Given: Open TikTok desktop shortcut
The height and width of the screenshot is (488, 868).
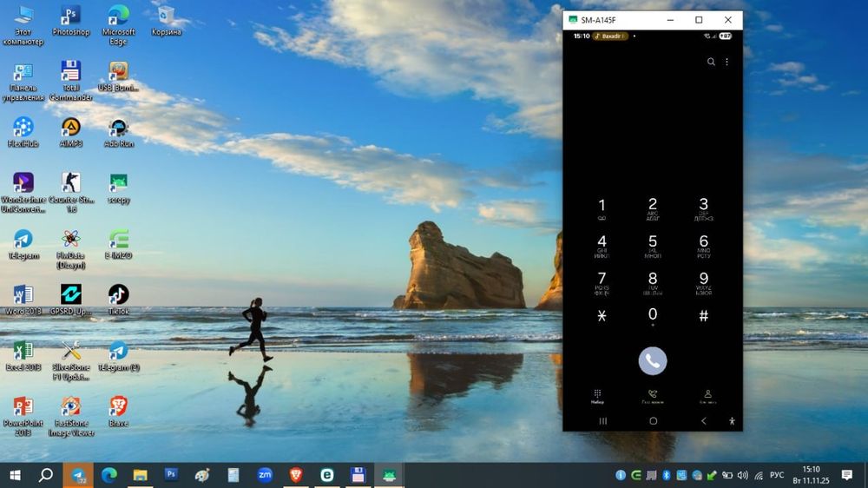Looking at the screenshot, I should [118, 300].
